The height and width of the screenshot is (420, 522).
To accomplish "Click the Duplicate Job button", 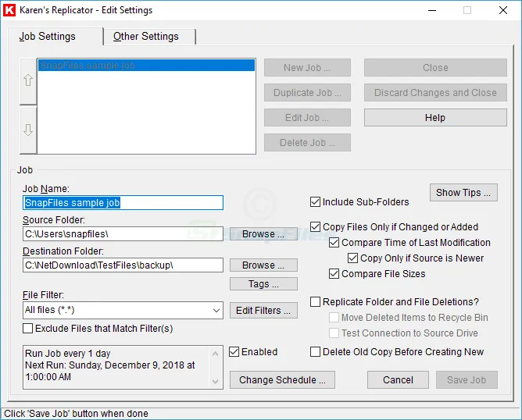I will point(307,92).
